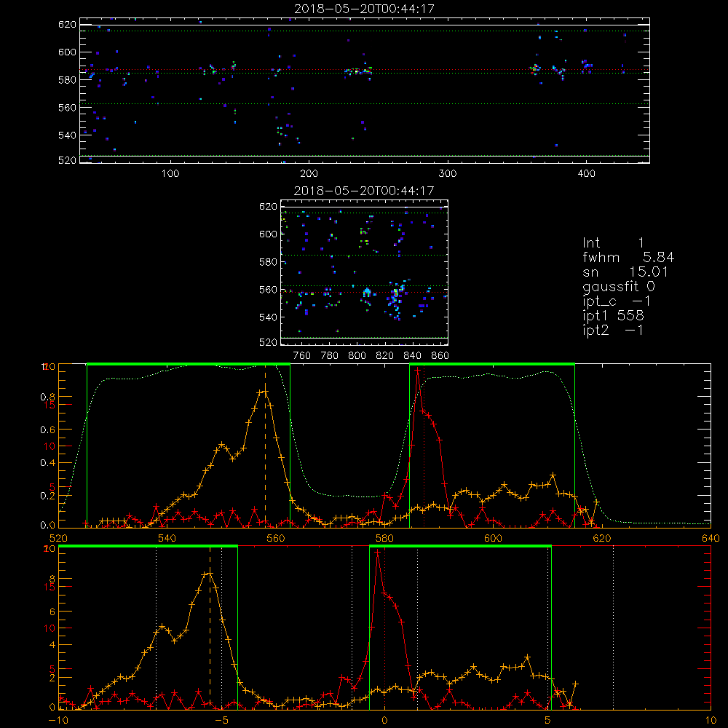Click the red peak near 0 in bottom plot
Image resolution: width=728 pixels, height=728 pixels.
point(377,552)
